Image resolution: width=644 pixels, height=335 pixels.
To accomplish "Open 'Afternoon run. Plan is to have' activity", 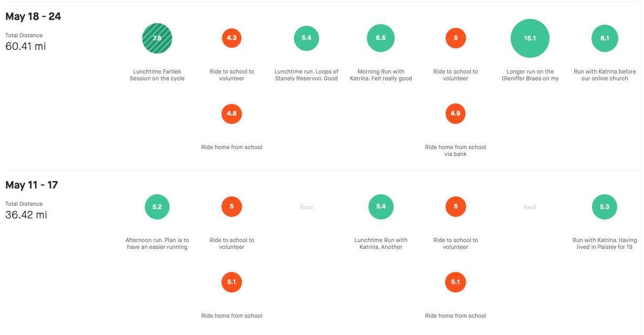I will click(157, 244).
